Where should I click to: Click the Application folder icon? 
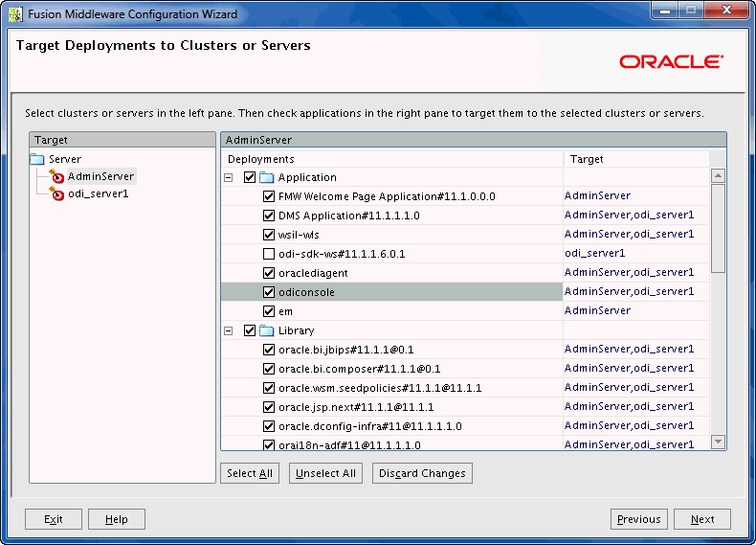point(267,177)
